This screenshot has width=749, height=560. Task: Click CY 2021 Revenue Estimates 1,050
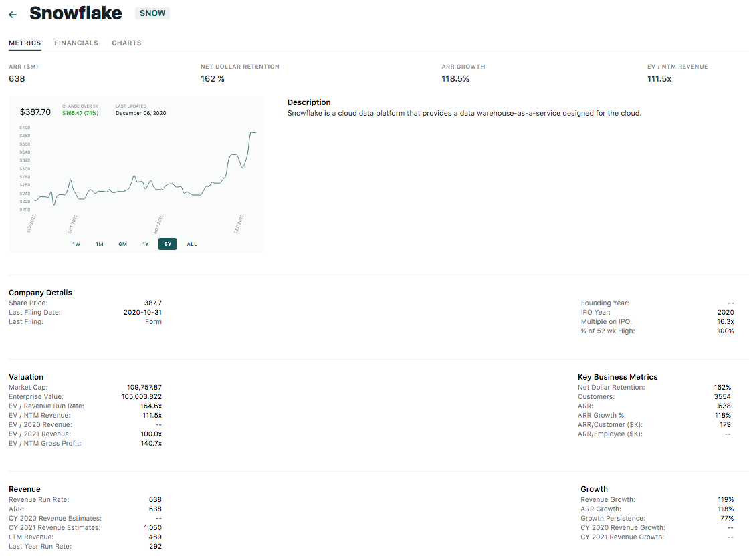[153, 527]
